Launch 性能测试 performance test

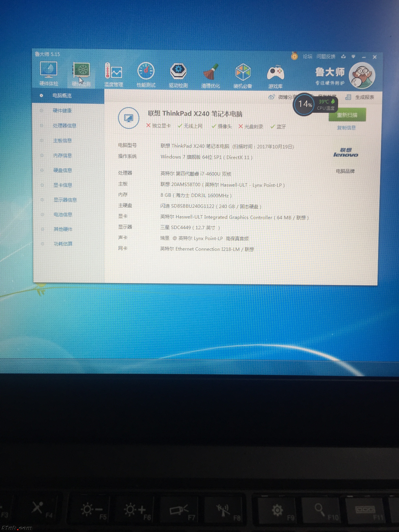pos(146,74)
